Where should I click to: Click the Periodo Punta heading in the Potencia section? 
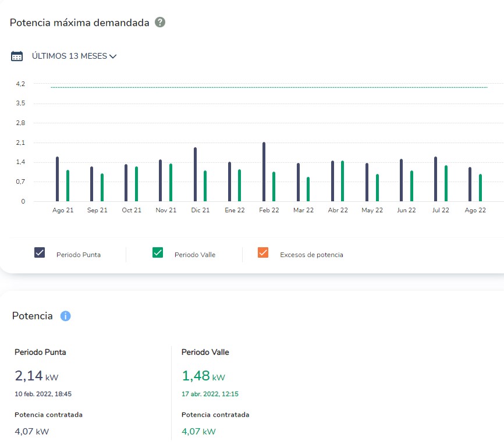point(40,352)
